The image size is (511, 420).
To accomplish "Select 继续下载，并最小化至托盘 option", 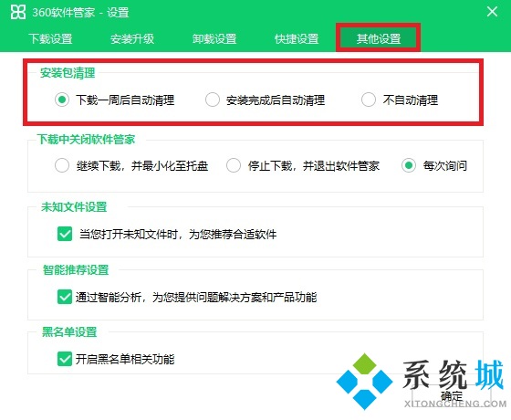I will coord(62,165).
